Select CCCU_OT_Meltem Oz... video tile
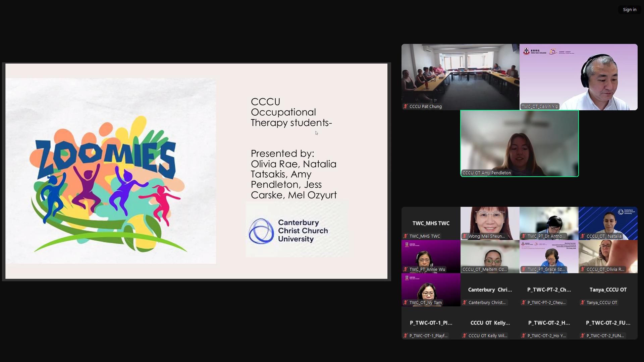This screenshot has width=644, height=362. 490,256
